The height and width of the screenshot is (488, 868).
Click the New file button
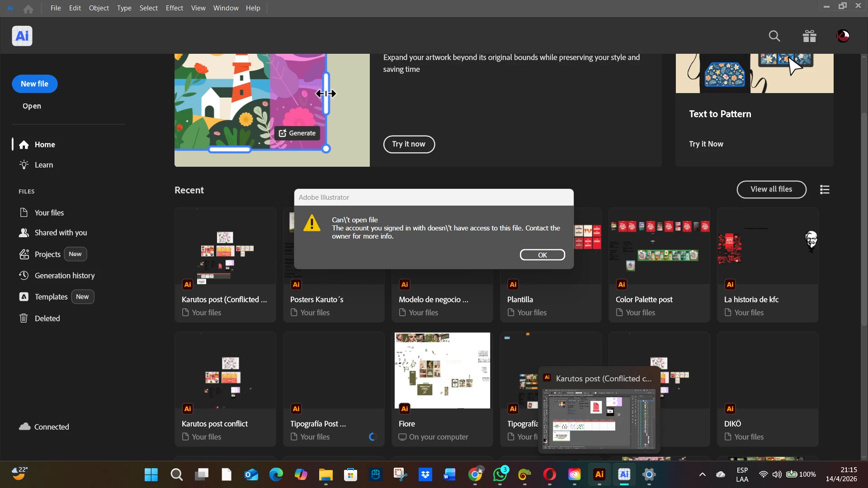click(x=35, y=84)
